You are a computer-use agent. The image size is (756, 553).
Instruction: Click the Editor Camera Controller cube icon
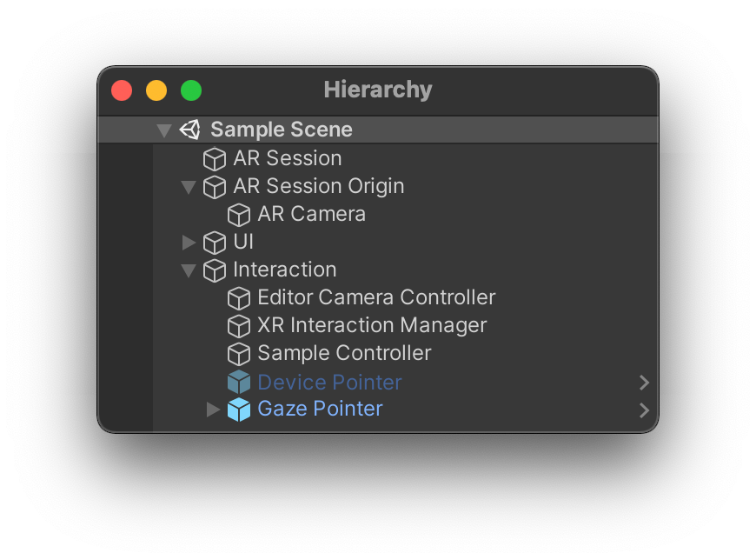click(x=239, y=298)
